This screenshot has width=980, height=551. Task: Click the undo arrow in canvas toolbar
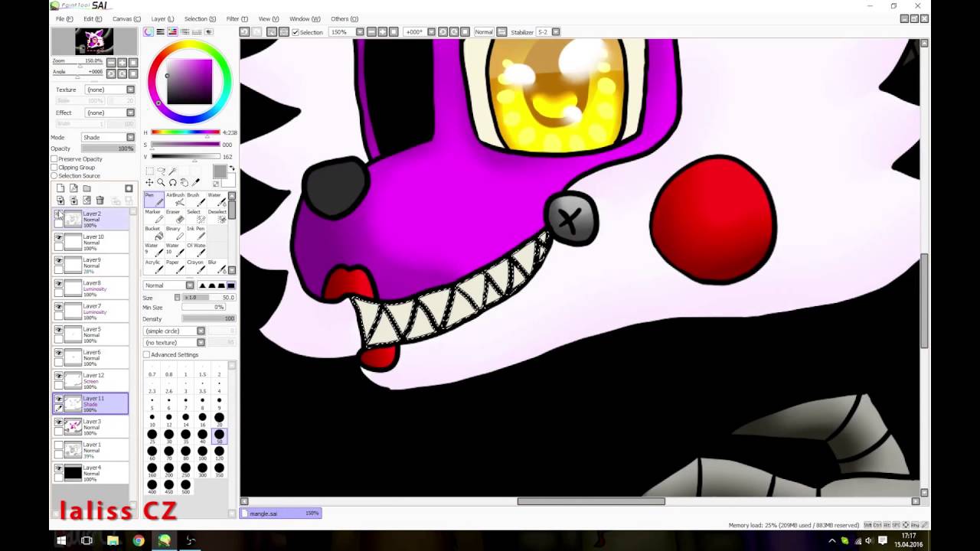244,32
